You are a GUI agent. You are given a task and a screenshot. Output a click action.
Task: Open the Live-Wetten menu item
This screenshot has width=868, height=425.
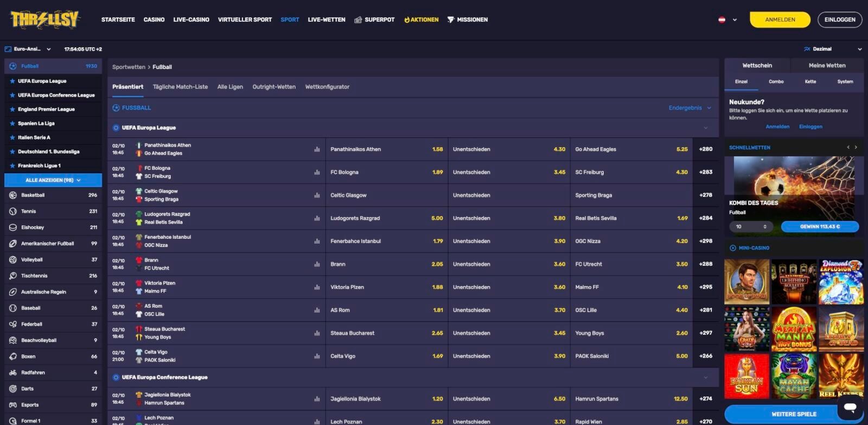[x=327, y=20]
